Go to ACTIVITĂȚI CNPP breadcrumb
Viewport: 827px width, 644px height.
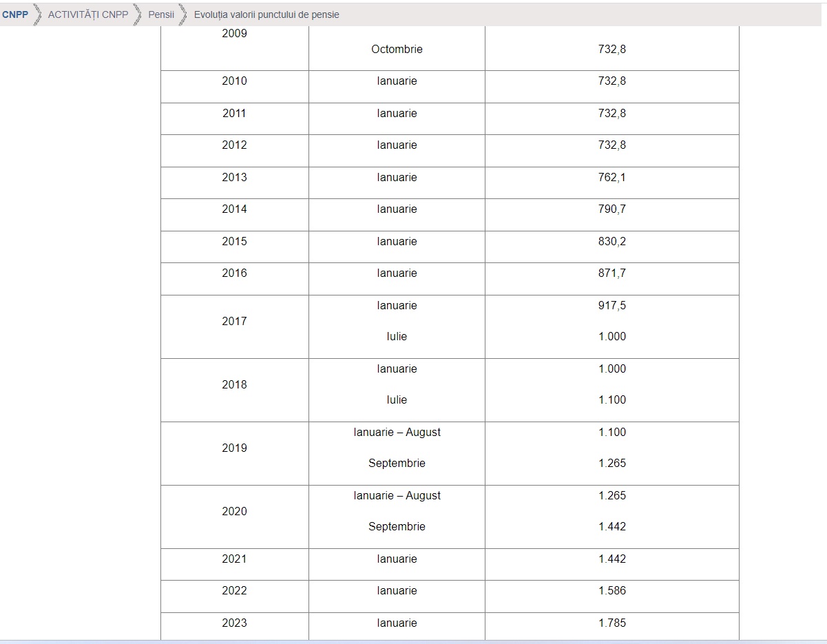[x=88, y=14]
